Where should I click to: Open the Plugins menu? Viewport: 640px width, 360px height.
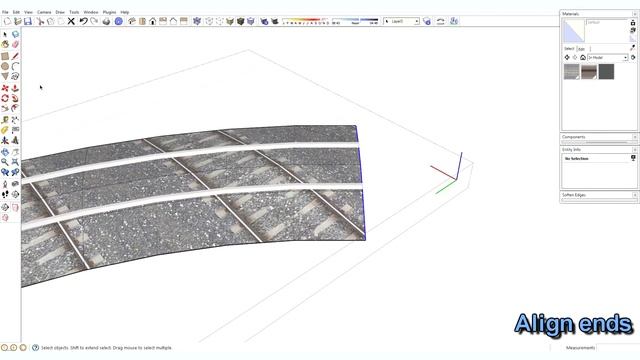[x=109, y=12]
